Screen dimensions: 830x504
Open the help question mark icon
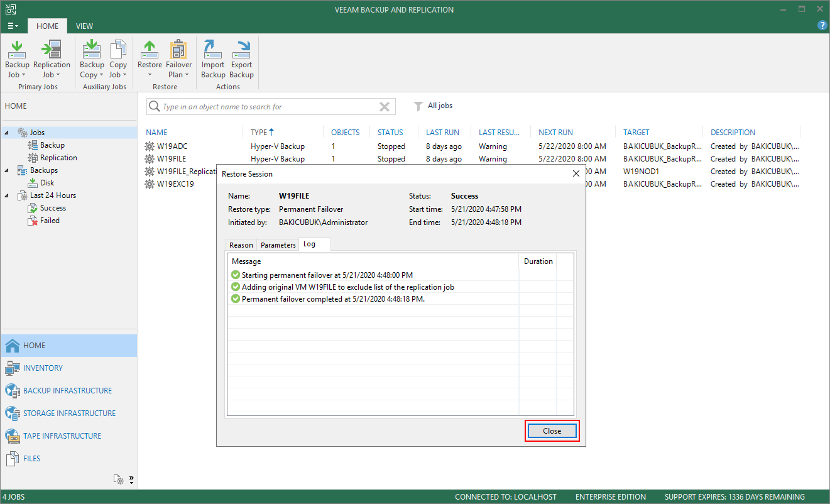pos(822,25)
